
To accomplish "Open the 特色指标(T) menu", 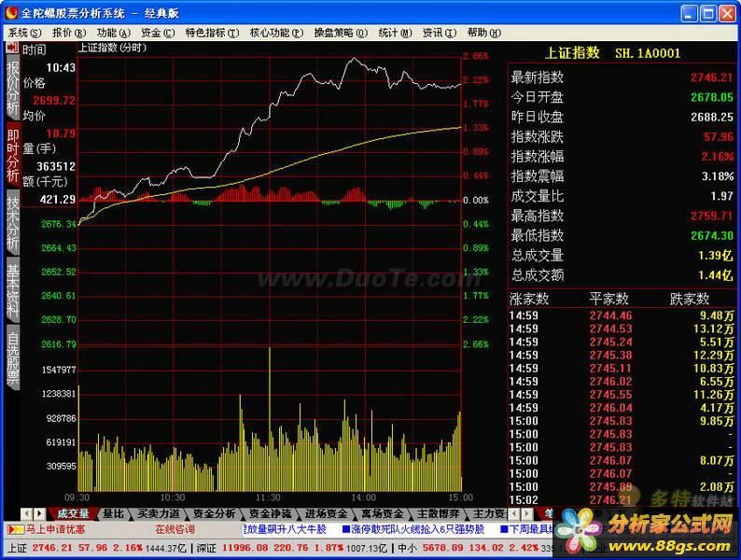I will (212, 33).
